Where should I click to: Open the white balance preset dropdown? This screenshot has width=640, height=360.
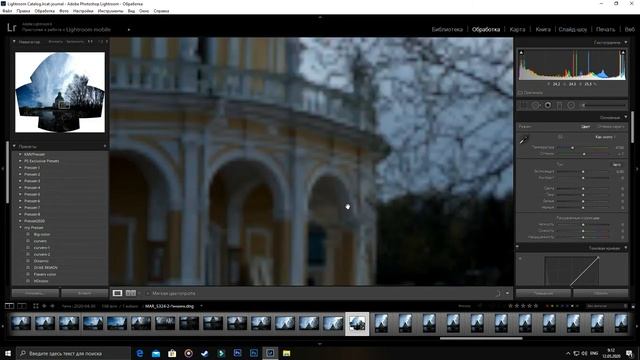[x=605, y=137]
